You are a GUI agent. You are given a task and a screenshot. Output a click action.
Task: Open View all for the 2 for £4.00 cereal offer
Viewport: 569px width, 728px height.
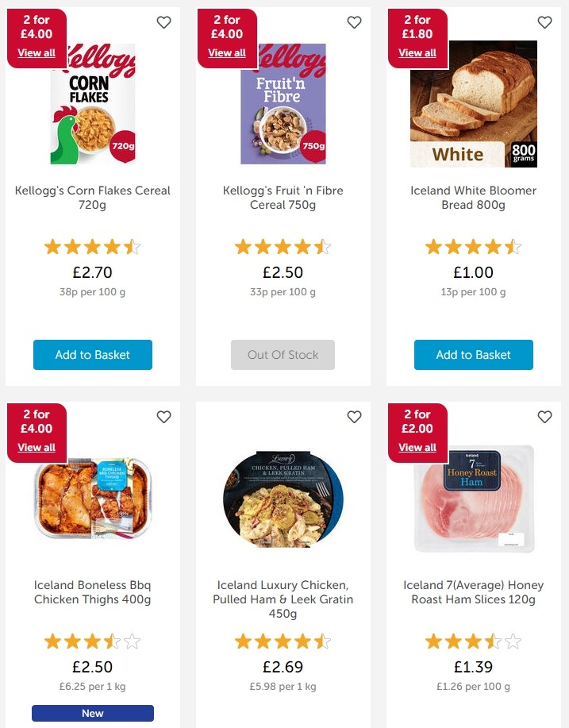point(37,52)
